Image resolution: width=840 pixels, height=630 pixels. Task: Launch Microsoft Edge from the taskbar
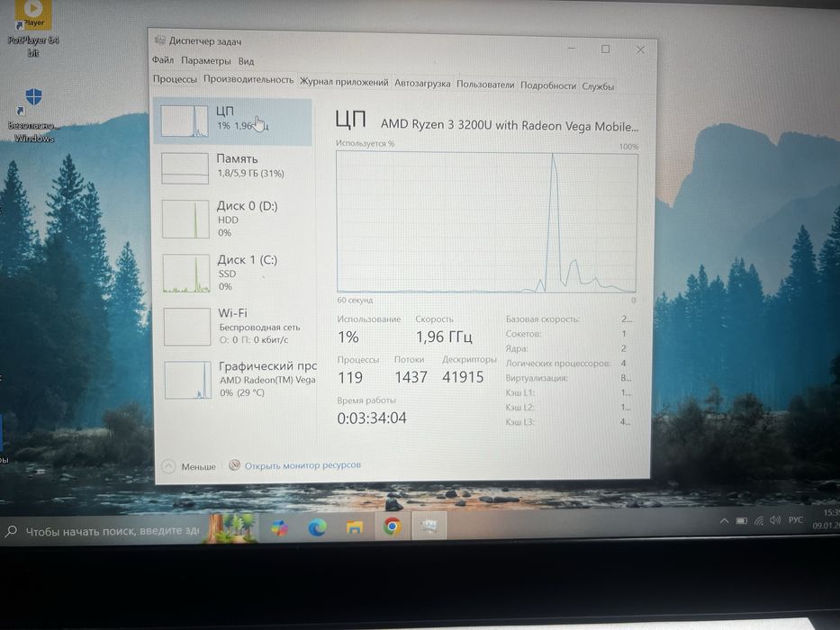pos(317,528)
